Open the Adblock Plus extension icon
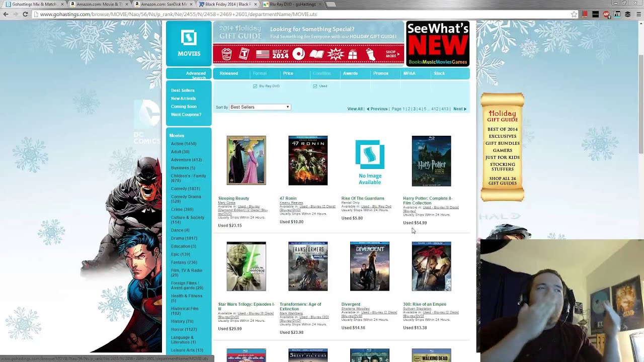 [606, 14]
